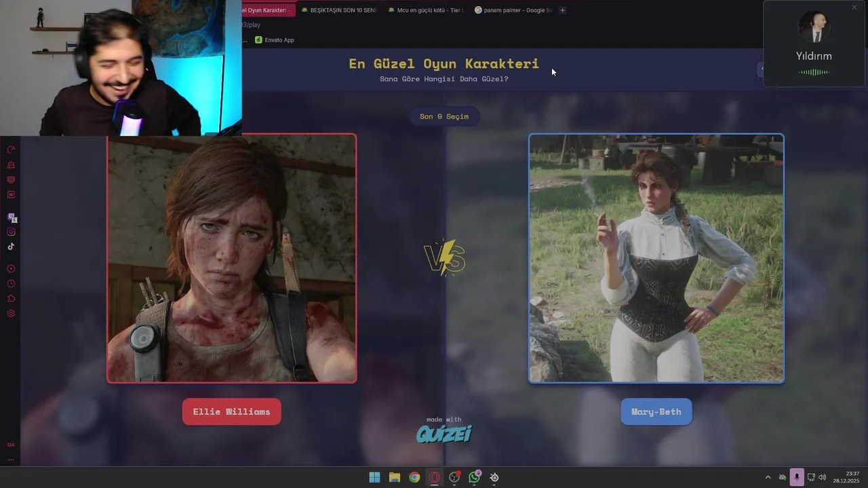Click the purple microphone tray icon
The width and height of the screenshot is (868, 488).
tap(796, 477)
